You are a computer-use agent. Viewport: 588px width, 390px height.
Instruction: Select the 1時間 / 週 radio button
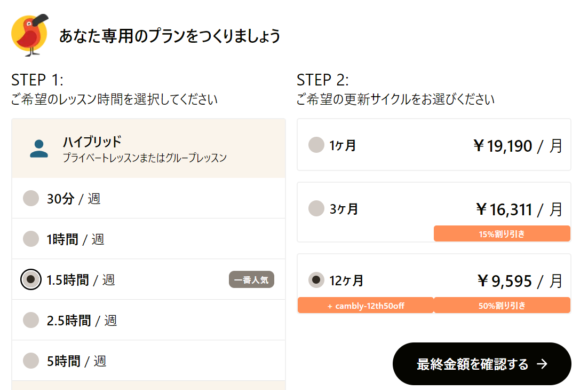31,239
